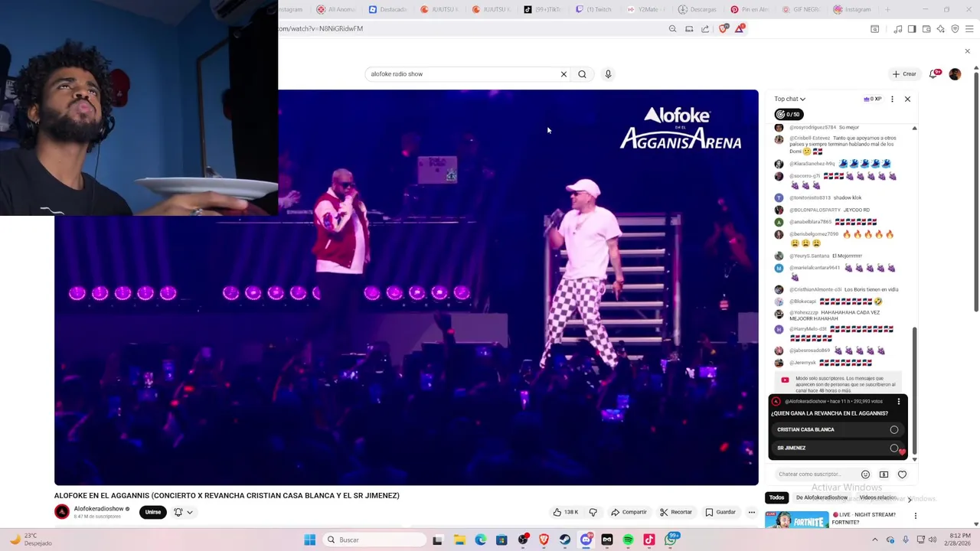Switch to the Descargas browser tab

pyautogui.click(x=697, y=9)
